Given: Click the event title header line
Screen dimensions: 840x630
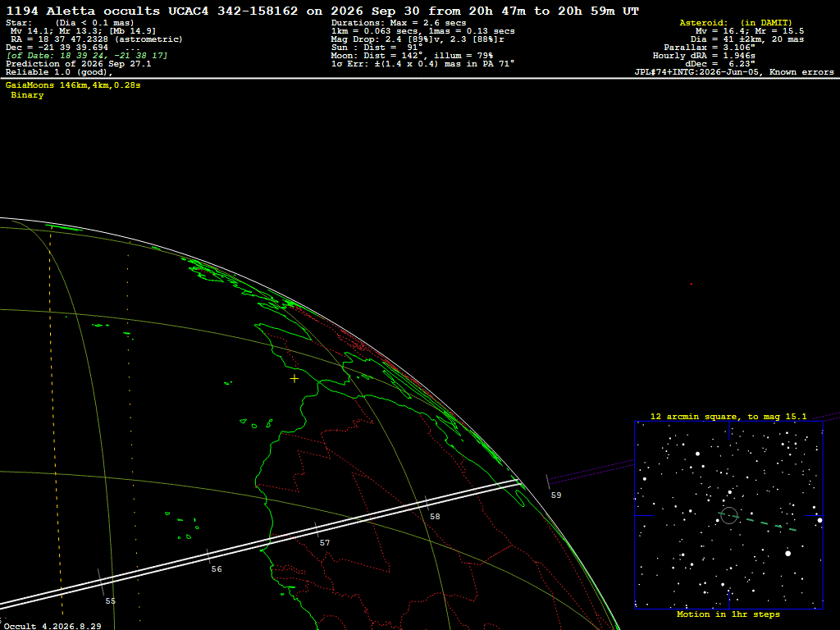Looking at the screenshot, I should [322, 11].
